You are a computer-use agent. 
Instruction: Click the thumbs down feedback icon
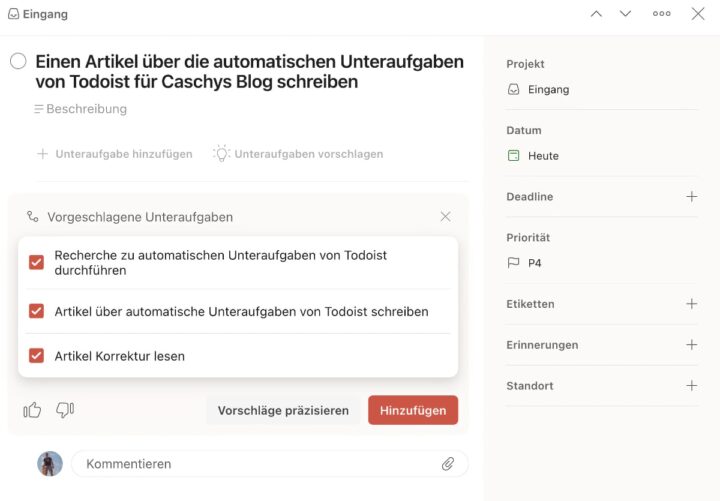tap(65, 410)
